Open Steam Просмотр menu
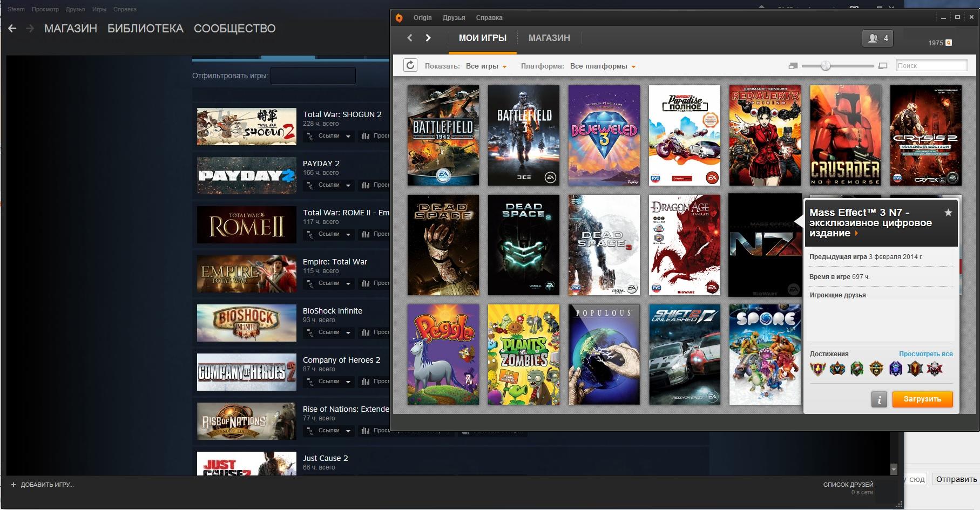The image size is (980, 510). click(45, 9)
